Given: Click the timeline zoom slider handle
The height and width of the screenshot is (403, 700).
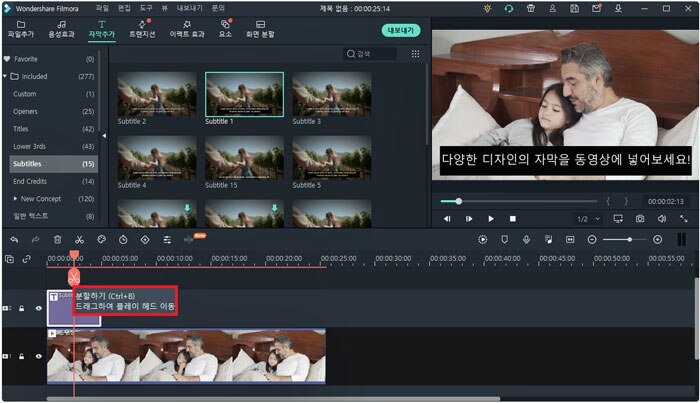Looking at the screenshot, I should pos(629,240).
